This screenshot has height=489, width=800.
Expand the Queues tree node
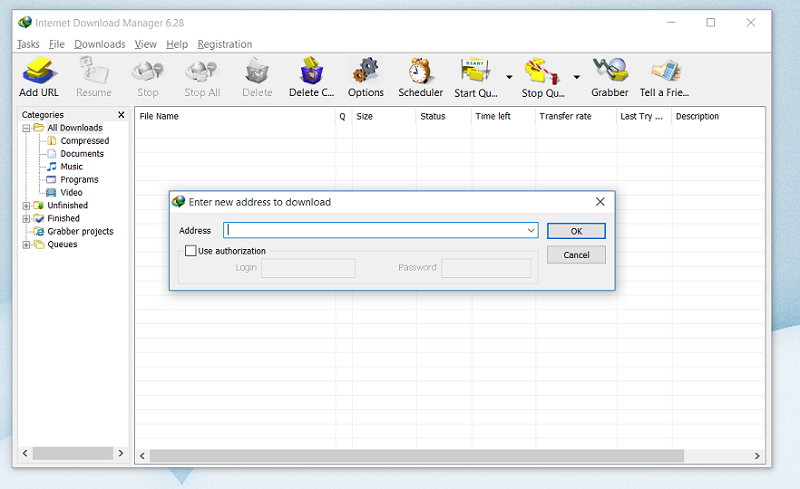26,244
